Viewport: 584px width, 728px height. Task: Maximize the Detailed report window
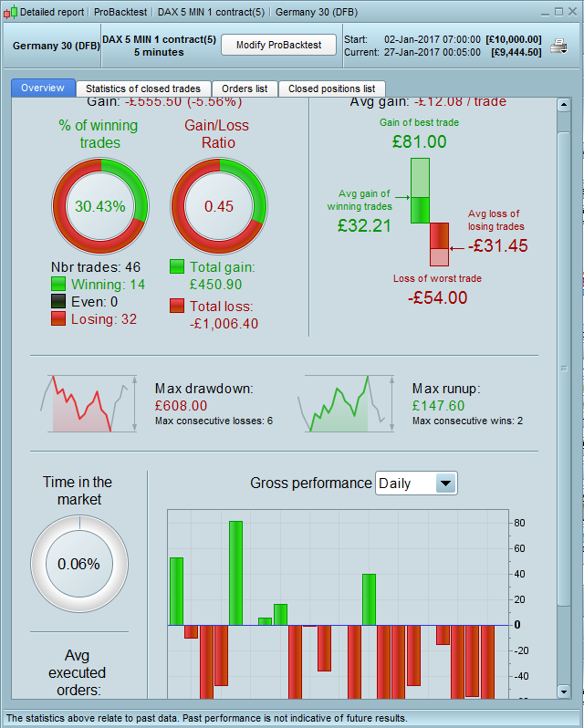click(x=559, y=12)
